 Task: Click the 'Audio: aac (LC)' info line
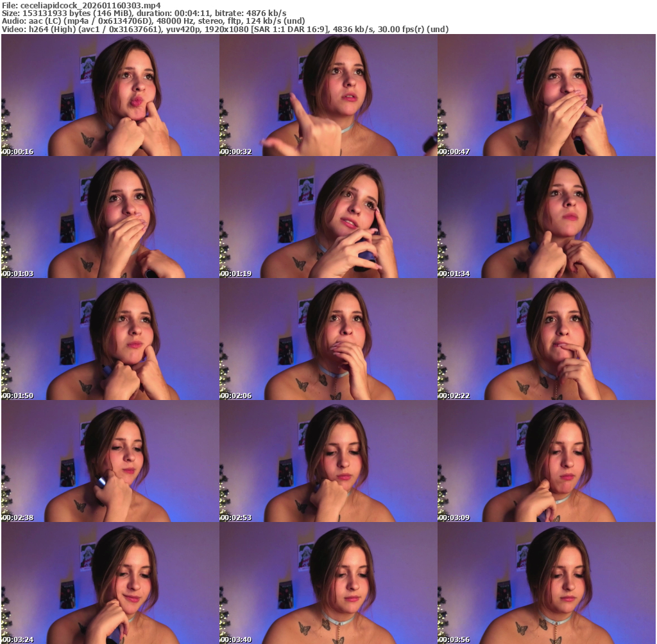pos(153,21)
